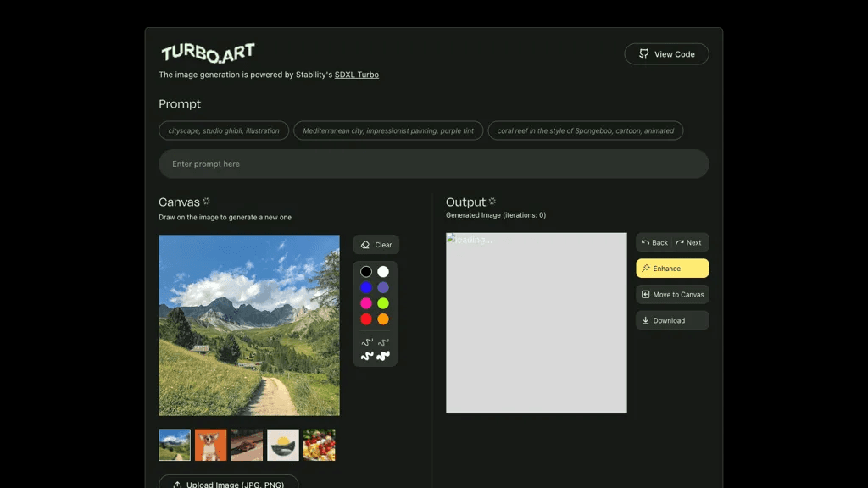Select the white color swatch
The height and width of the screenshot is (488, 868).
pyautogui.click(x=383, y=272)
